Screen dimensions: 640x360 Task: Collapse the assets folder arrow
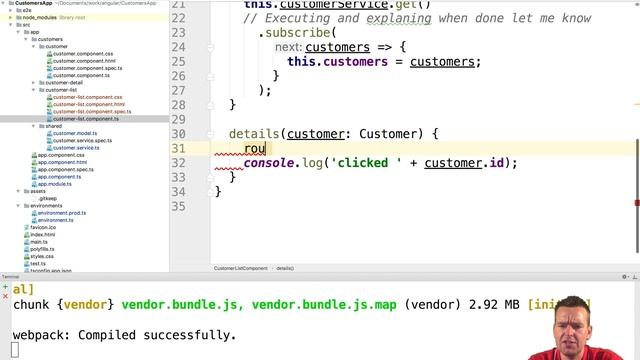[x=18, y=191]
